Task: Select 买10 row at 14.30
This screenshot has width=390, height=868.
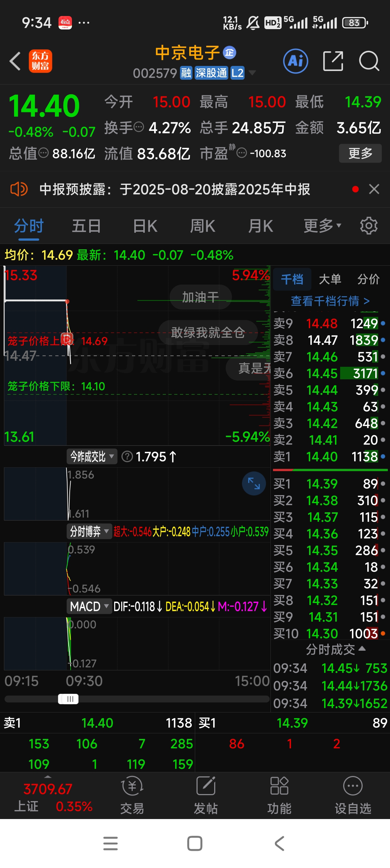Action: [x=330, y=633]
